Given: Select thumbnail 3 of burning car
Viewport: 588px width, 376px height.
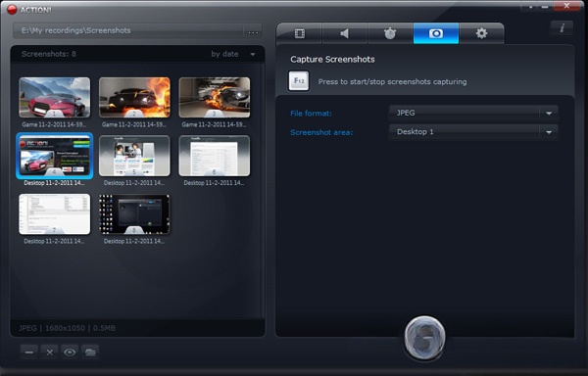Looking at the screenshot, I should point(215,98).
